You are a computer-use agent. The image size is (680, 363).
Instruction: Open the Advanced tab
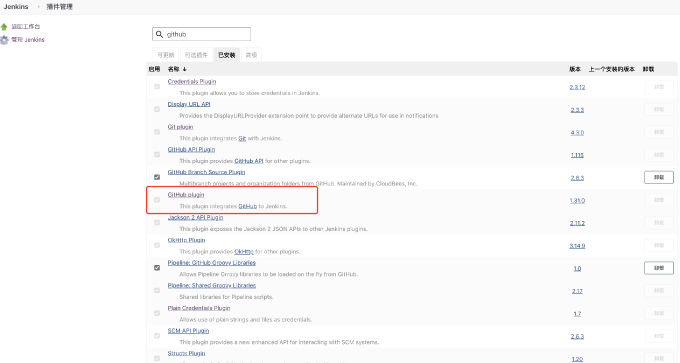pyautogui.click(x=251, y=55)
